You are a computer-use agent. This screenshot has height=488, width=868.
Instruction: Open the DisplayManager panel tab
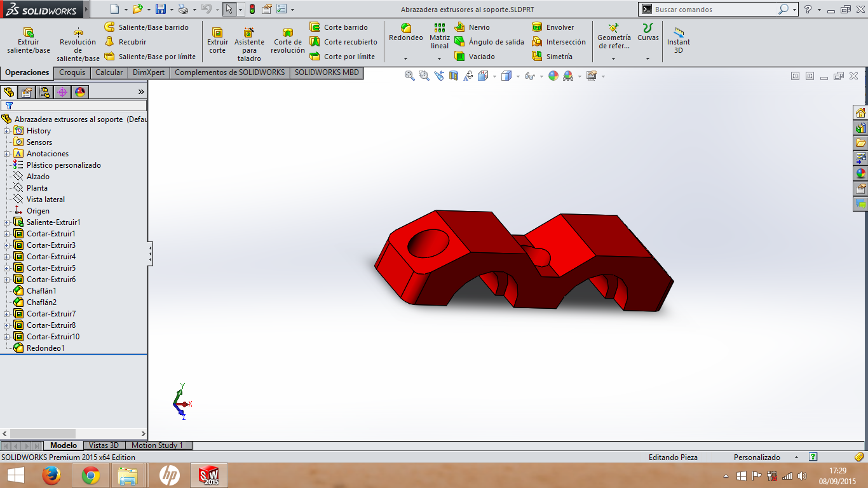(79, 92)
